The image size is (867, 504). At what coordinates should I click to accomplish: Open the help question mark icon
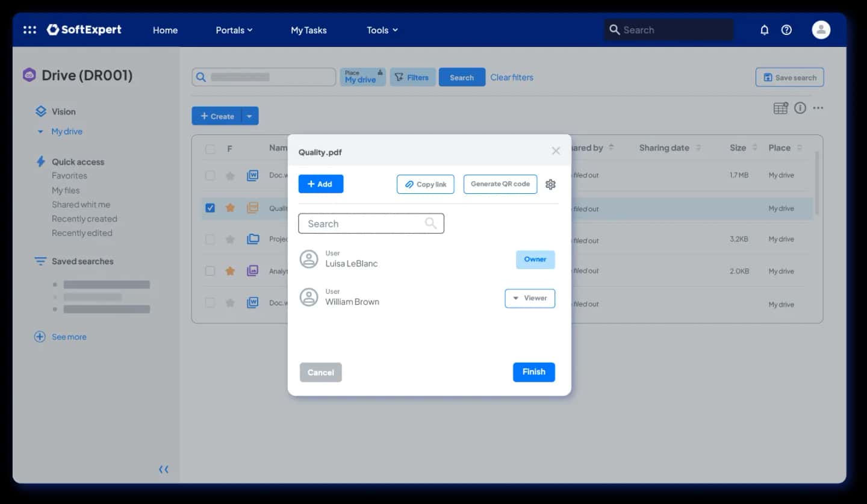coord(786,30)
